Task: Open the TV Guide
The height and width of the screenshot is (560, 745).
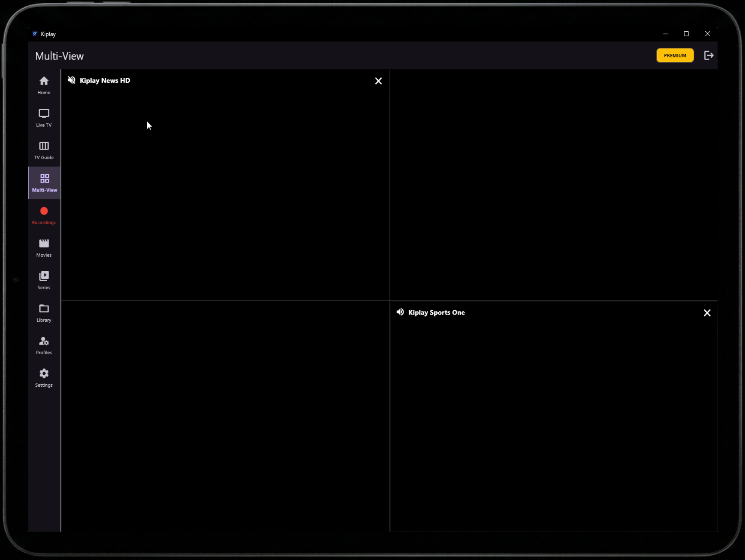Action: [x=43, y=150]
